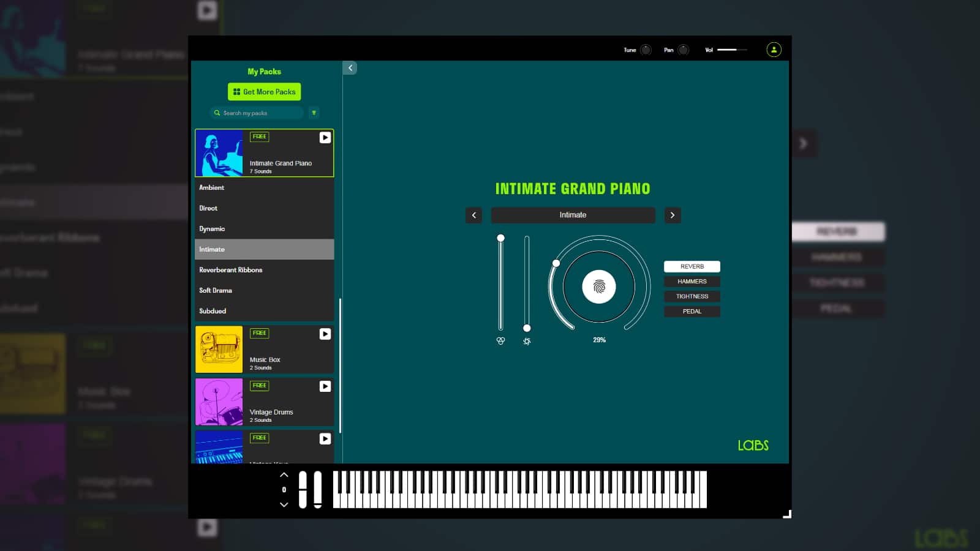Click the previous preset arrow beside Intimate

coord(473,216)
